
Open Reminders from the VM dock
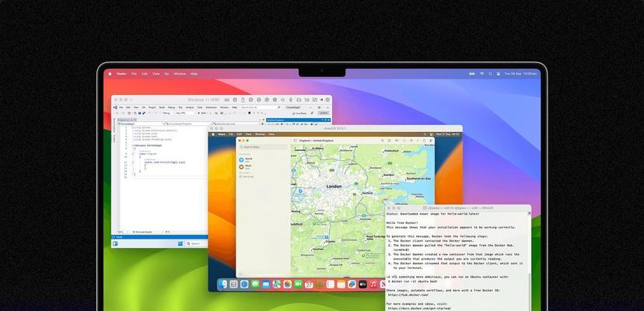(331, 285)
